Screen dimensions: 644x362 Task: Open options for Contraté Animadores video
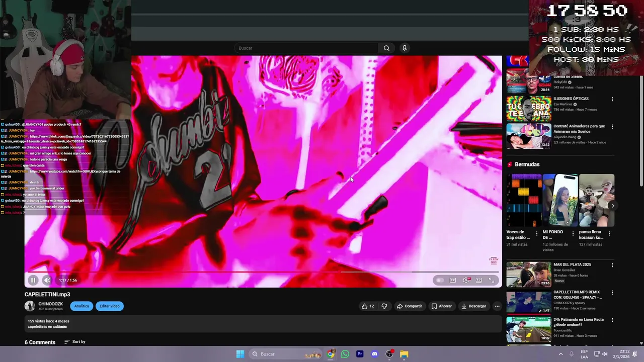click(x=612, y=127)
